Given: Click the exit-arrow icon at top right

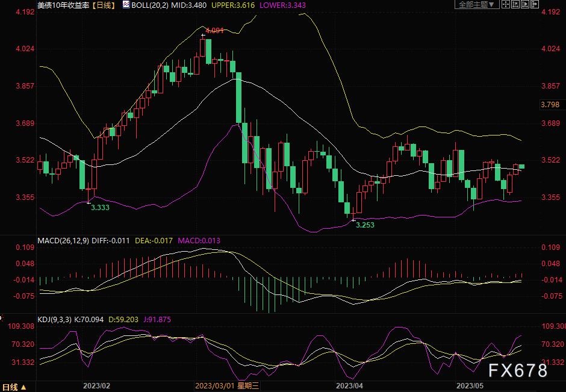Looking at the screenshot, I should tap(534, 4).
